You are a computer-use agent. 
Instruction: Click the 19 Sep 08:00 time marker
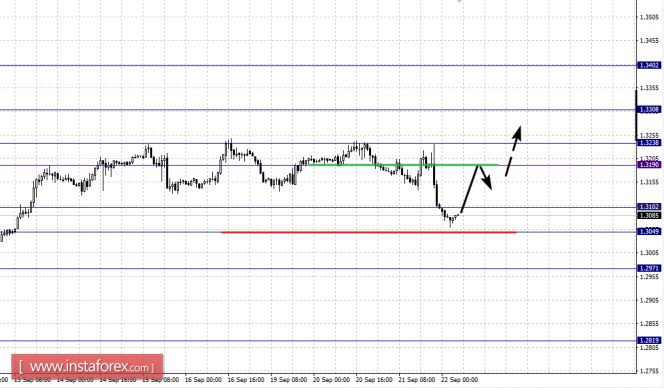[x=288, y=380]
